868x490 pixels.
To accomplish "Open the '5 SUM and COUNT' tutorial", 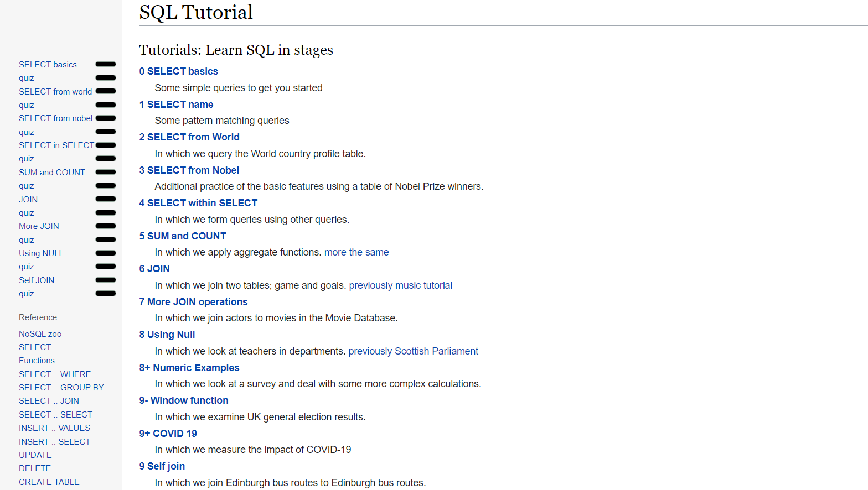I will click(x=183, y=236).
